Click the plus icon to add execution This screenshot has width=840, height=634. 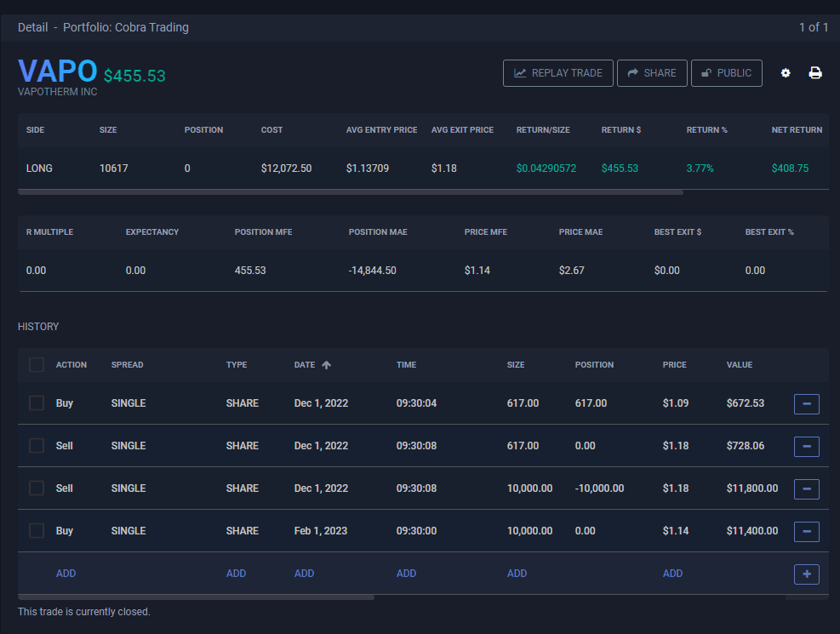[x=806, y=574]
